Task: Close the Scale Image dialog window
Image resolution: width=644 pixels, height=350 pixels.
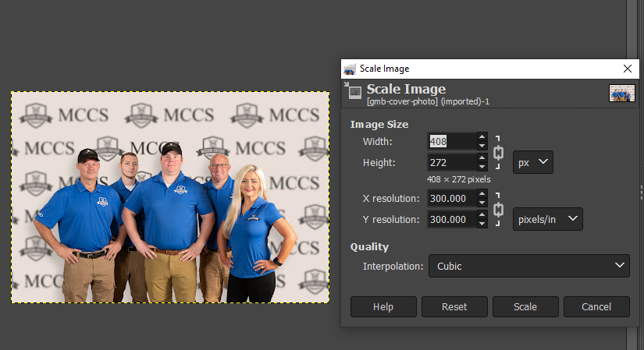Action: coord(627,69)
